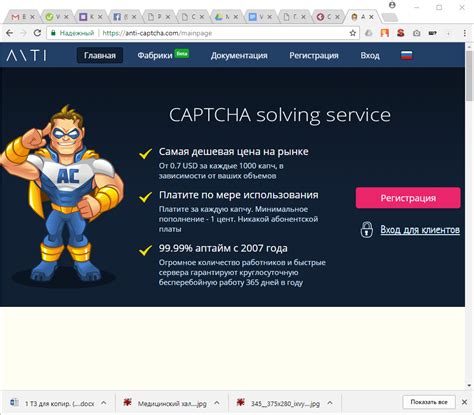Open the Вход для клиентов link

(x=420, y=230)
